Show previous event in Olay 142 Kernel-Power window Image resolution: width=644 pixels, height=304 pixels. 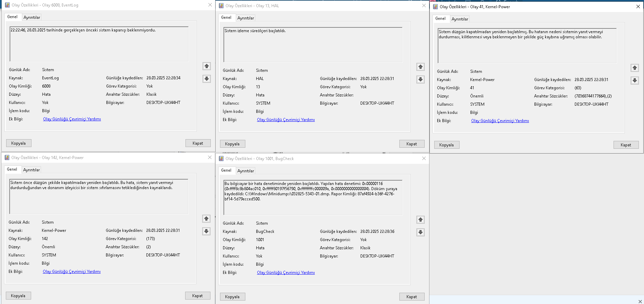206,219
